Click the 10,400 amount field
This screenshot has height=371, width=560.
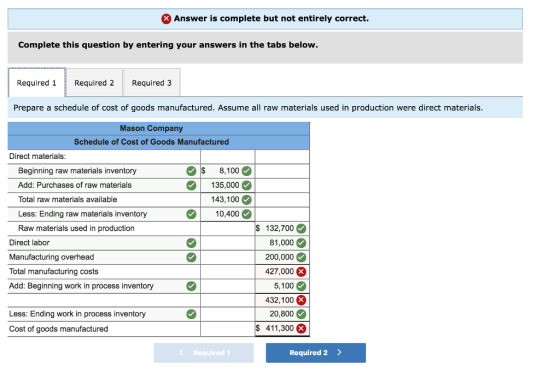coord(228,214)
